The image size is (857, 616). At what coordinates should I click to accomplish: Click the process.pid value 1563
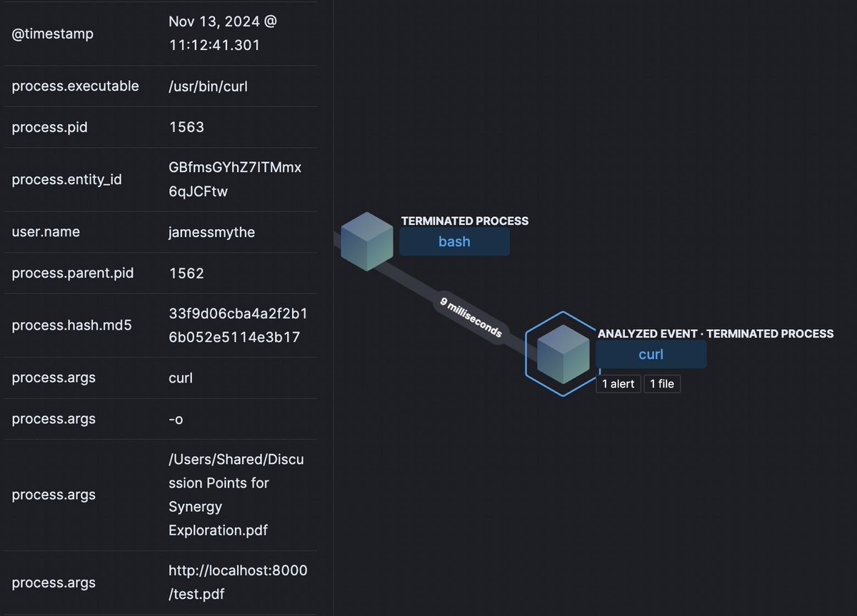186,127
